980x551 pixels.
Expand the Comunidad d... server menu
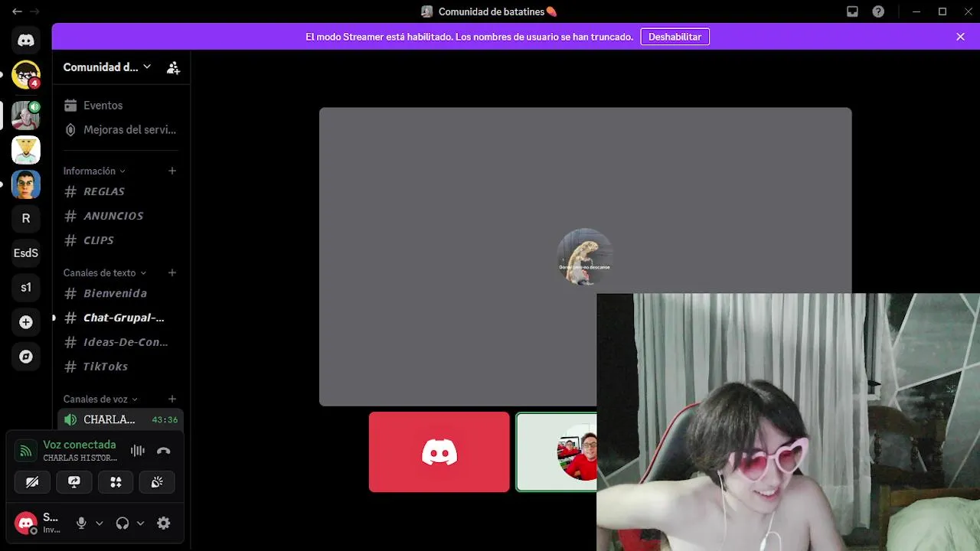[x=107, y=67]
